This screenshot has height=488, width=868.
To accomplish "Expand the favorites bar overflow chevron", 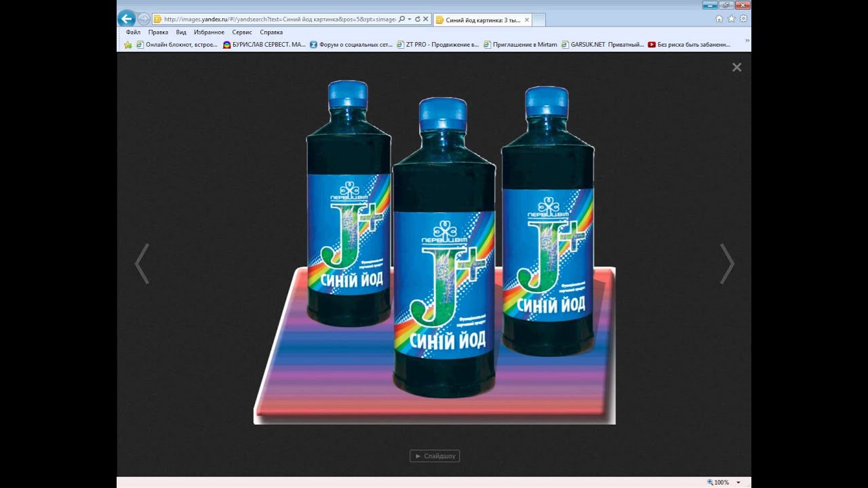I will click(747, 41).
